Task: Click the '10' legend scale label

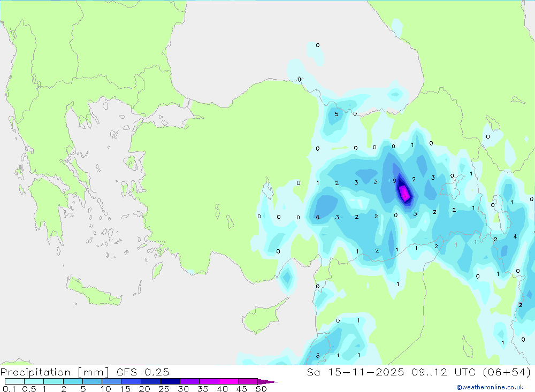Action: point(106,389)
